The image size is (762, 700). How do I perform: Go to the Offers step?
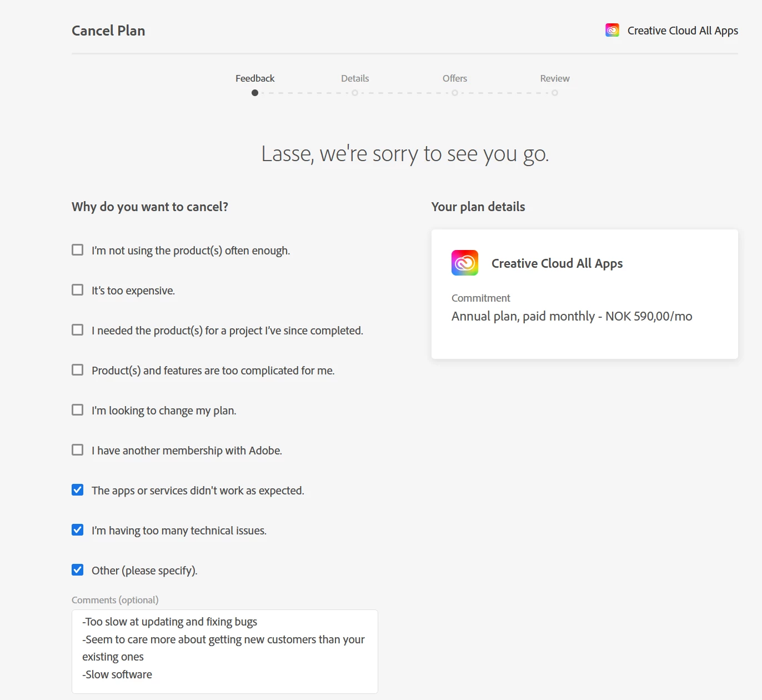(x=455, y=78)
